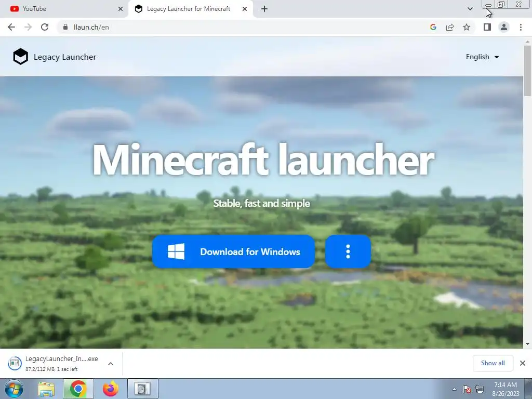Click the Minecraft launcher heading
The width and height of the screenshot is (532, 399).
coord(263,159)
